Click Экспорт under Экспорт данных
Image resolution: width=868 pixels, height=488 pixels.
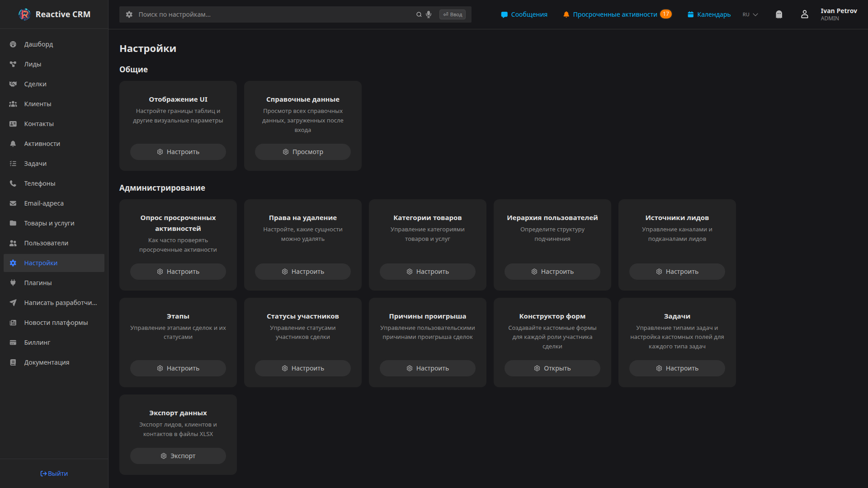tap(178, 456)
